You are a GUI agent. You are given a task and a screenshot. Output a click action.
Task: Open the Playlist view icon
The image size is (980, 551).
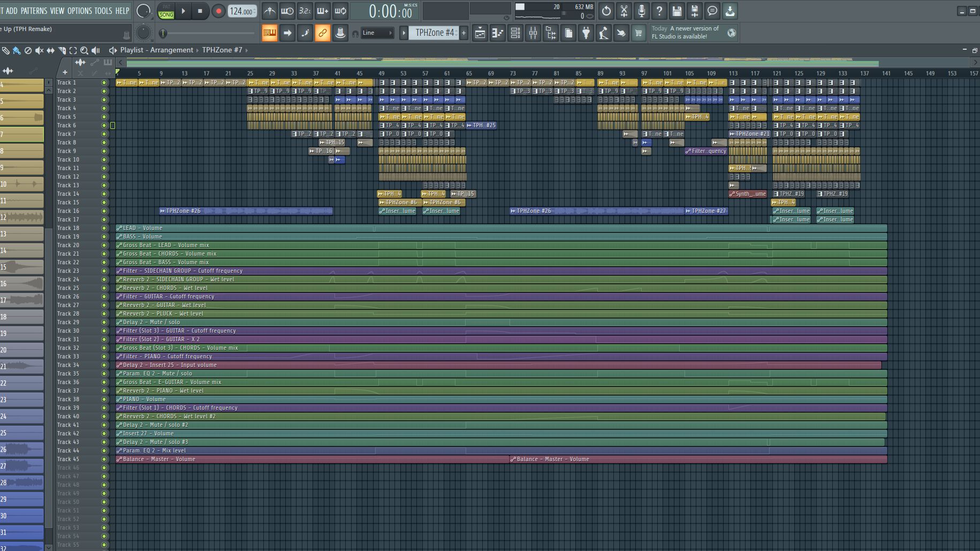[480, 33]
